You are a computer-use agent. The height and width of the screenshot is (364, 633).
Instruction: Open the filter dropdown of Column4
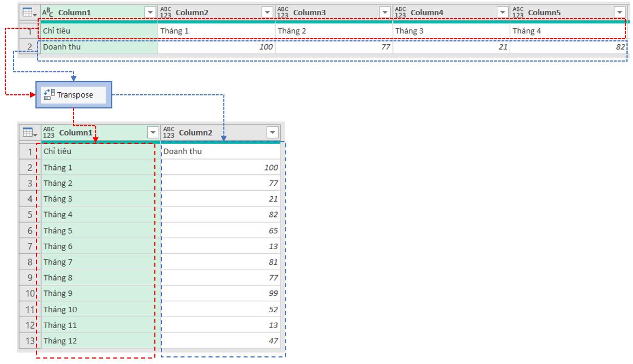[x=502, y=13]
